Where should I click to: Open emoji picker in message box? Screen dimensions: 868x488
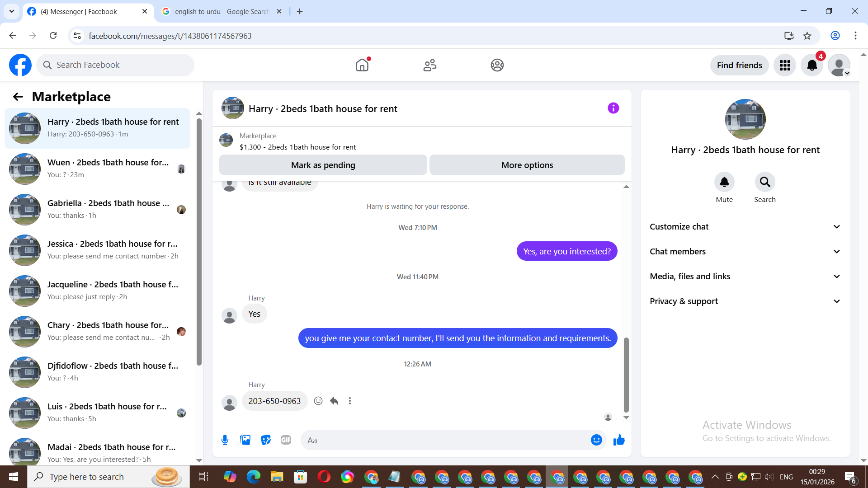596,440
